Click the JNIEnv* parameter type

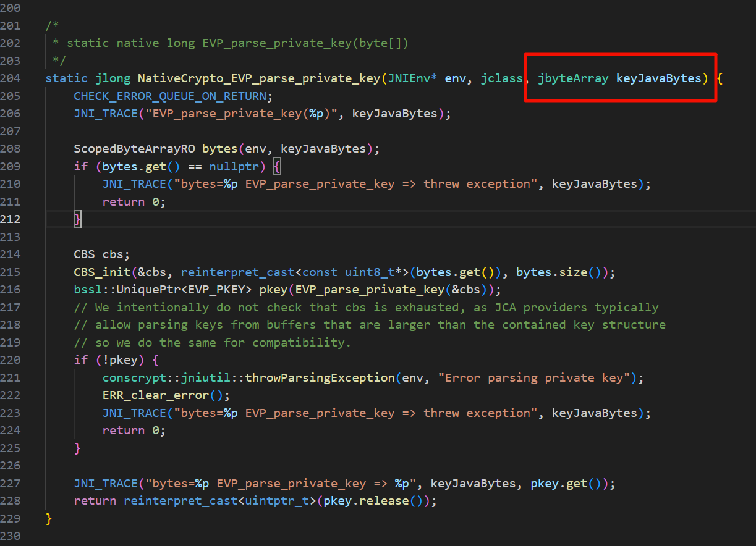(412, 78)
